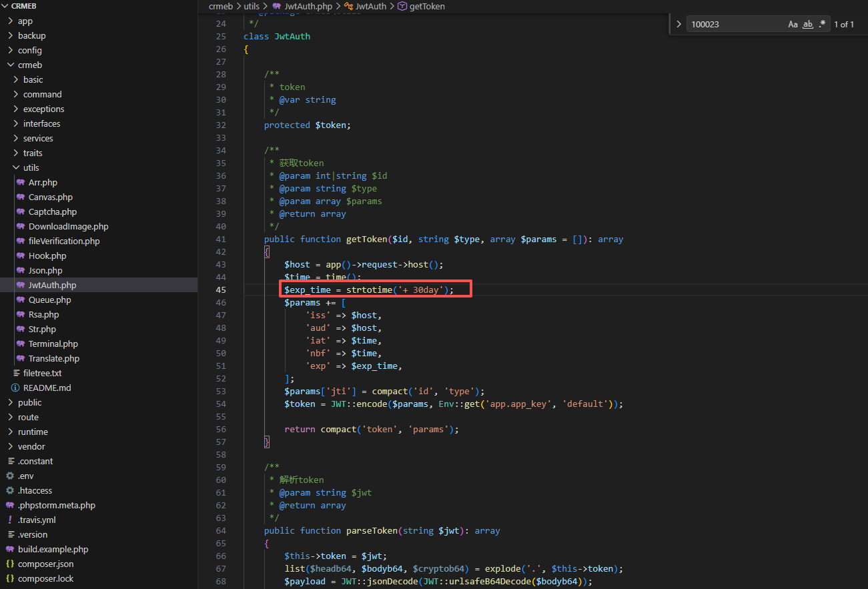
Task: Click the braces icon of composer.json
Action: tap(10, 564)
